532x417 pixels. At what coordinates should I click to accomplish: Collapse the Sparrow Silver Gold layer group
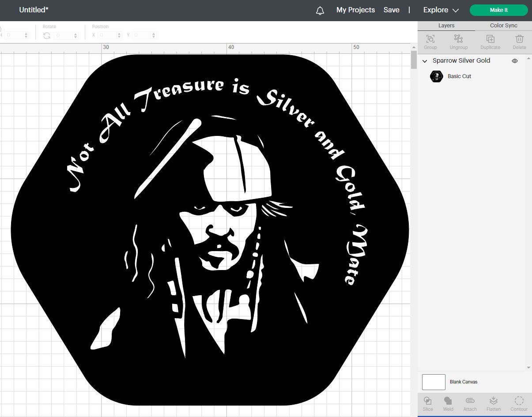[x=425, y=61]
